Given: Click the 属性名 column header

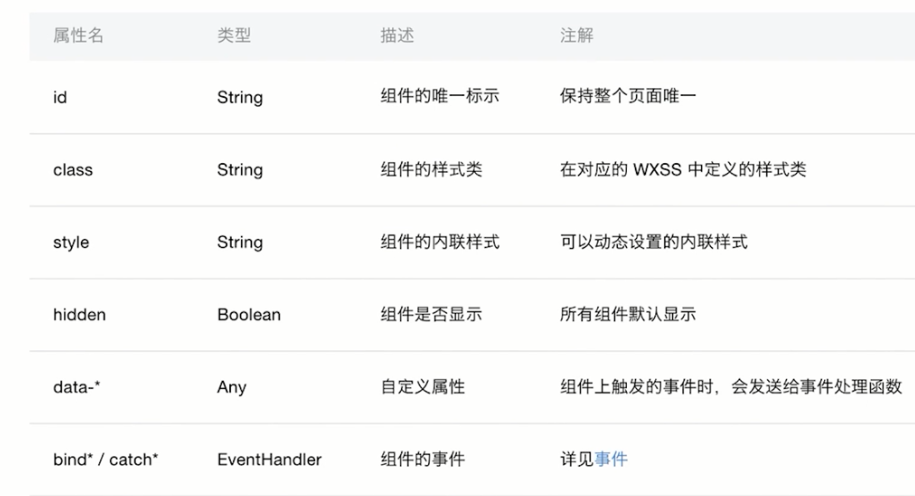Looking at the screenshot, I should pyautogui.click(x=78, y=36).
